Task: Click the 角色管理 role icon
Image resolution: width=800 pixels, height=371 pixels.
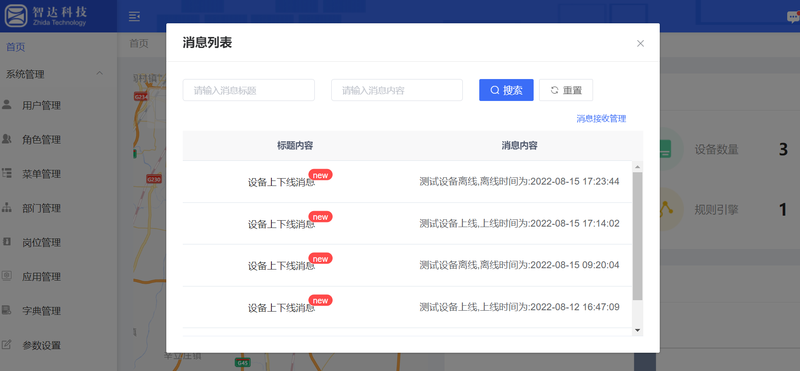Action: [7, 139]
